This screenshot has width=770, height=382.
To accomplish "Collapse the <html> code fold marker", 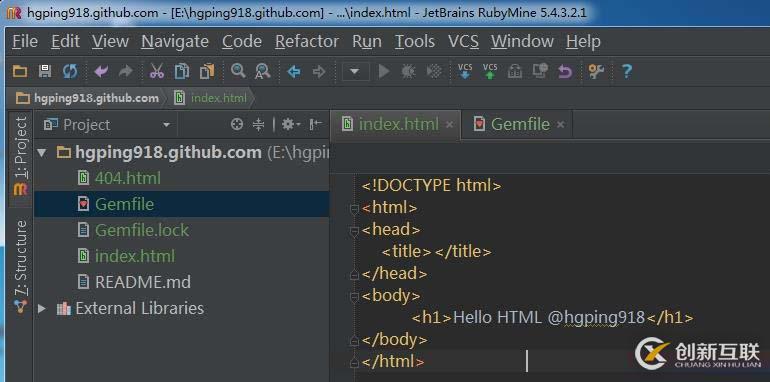I will tap(354, 209).
